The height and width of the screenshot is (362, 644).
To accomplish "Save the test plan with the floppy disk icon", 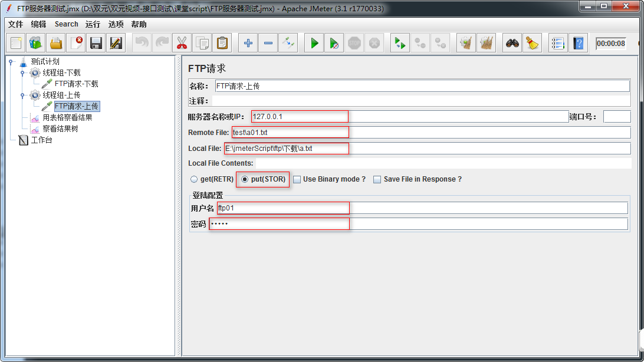I will point(96,43).
